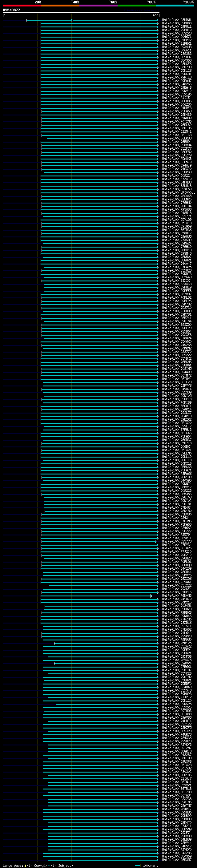This screenshot has width=197, height=868.
Task: Select hit label UniRef100_Q5DVU0
Action: point(177,515)
